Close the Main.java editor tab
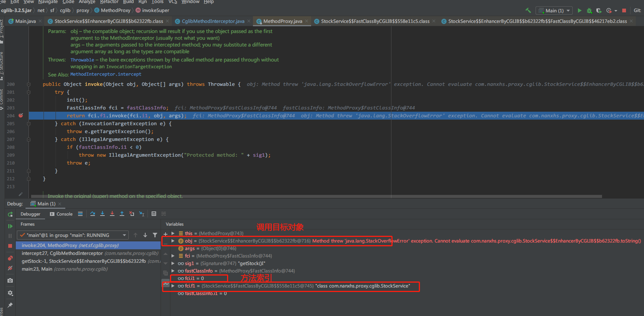The width and height of the screenshot is (644, 316). point(40,21)
